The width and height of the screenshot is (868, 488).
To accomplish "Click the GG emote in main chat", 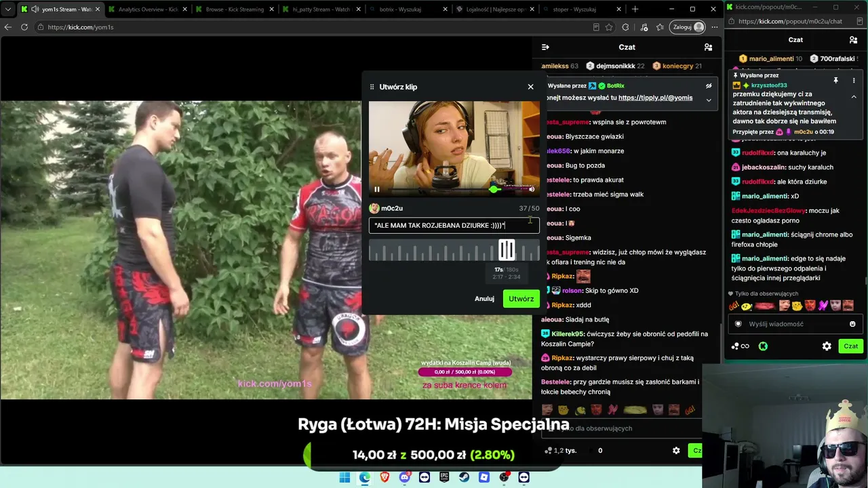I will [690, 410].
